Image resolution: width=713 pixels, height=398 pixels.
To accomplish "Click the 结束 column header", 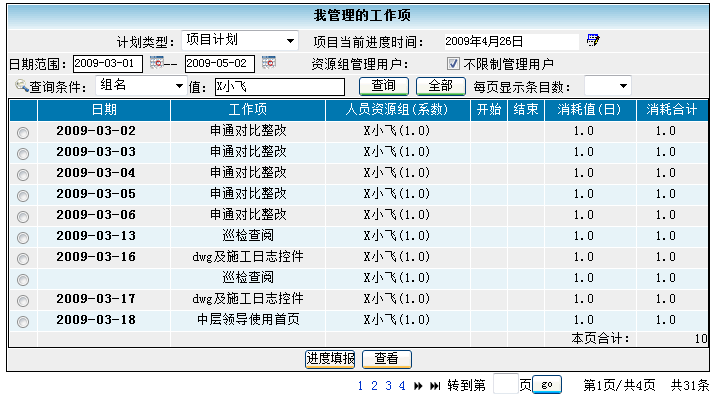I will (526, 110).
